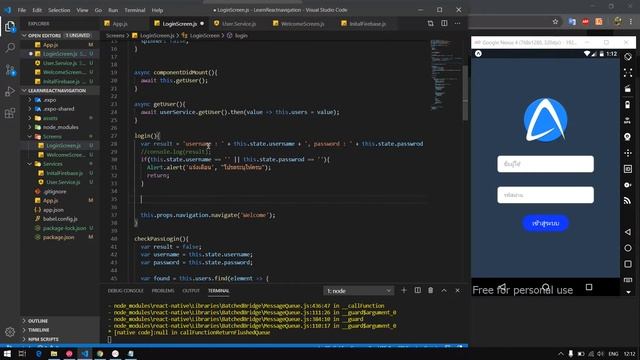This screenshot has width=640, height=360.
Task: Close the terminal panel
Action: [x=458, y=290]
